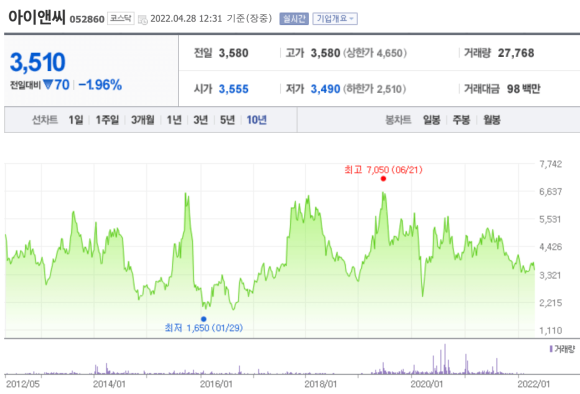
Task: Click the 최저 1,650 blue marker dot
Action: click(x=204, y=319)
